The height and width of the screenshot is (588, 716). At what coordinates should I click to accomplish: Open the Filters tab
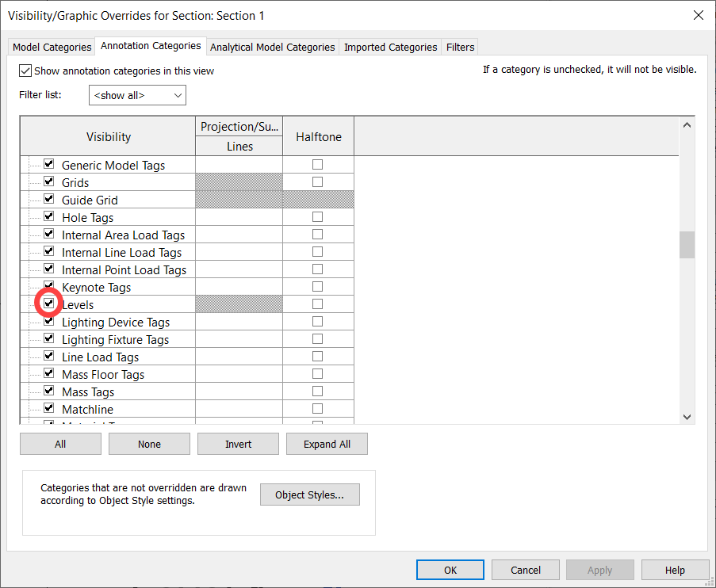pos(460,47)
